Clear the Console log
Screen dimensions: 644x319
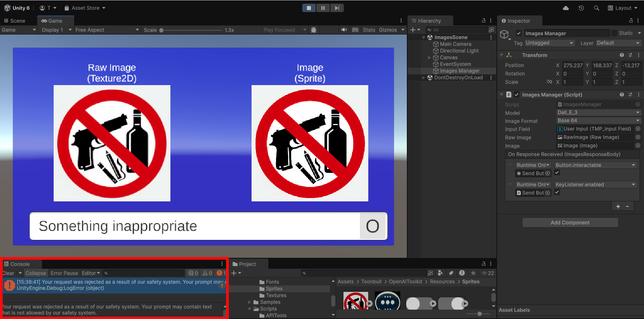click(8, 273)
